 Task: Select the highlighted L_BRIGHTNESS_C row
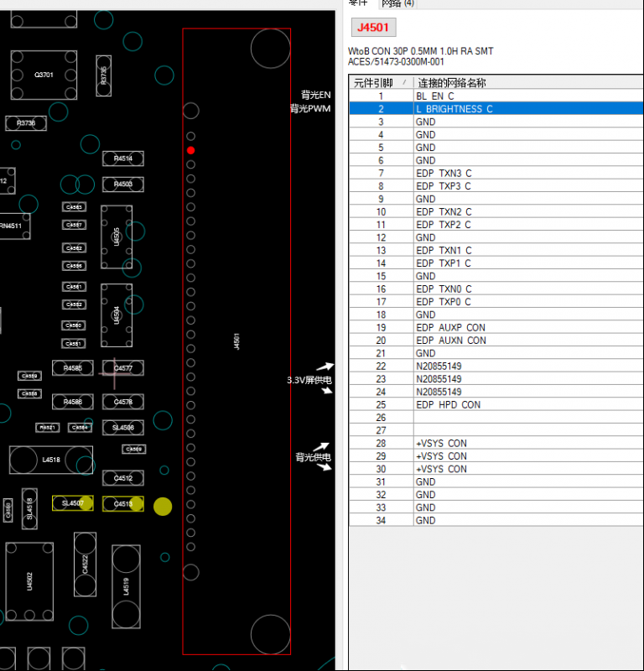tap(496, 109)
